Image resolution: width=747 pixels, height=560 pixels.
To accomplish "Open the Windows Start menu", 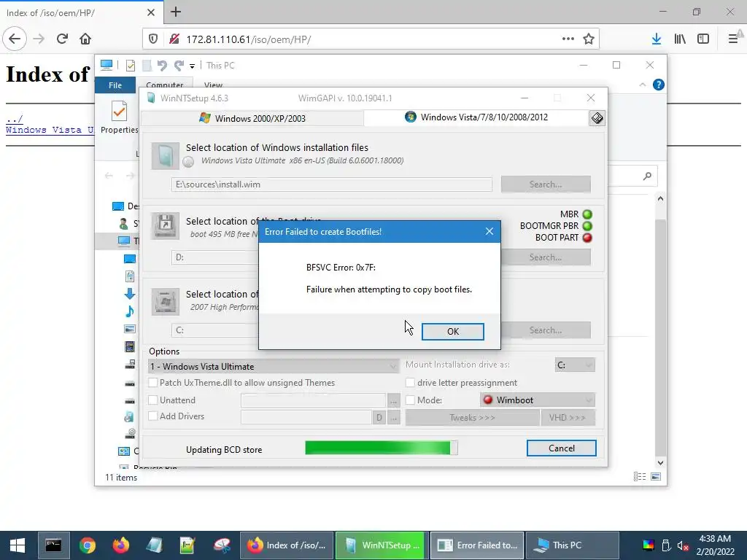I will (18, 545).
